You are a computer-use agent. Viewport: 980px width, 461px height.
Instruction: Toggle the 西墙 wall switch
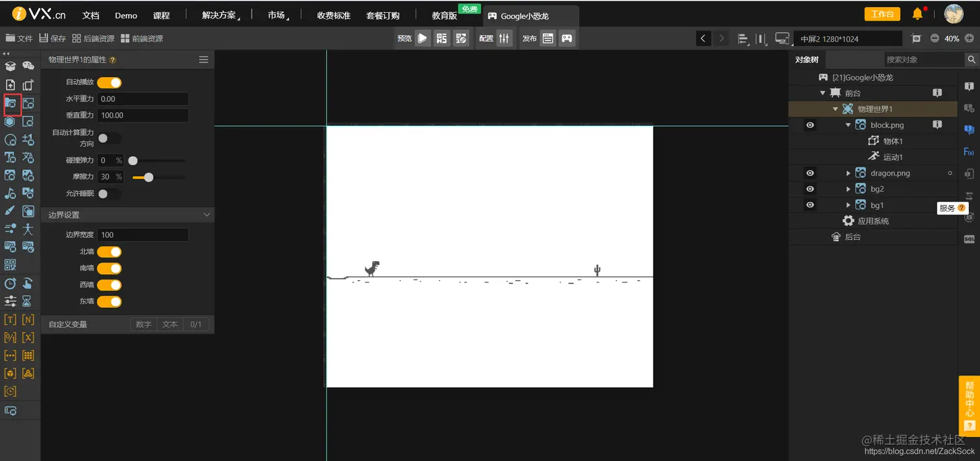pos(110,285)
